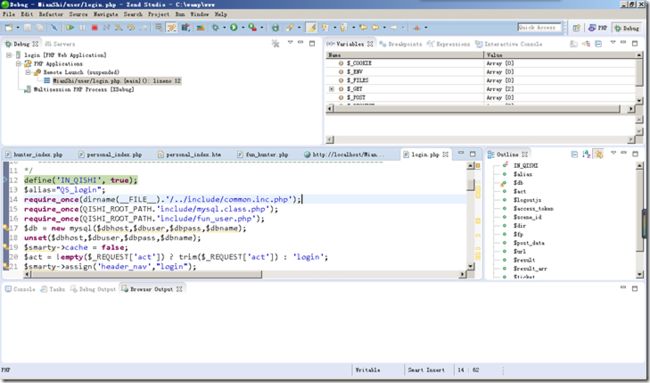Click the New file toolbar icon

coord(8,28)
